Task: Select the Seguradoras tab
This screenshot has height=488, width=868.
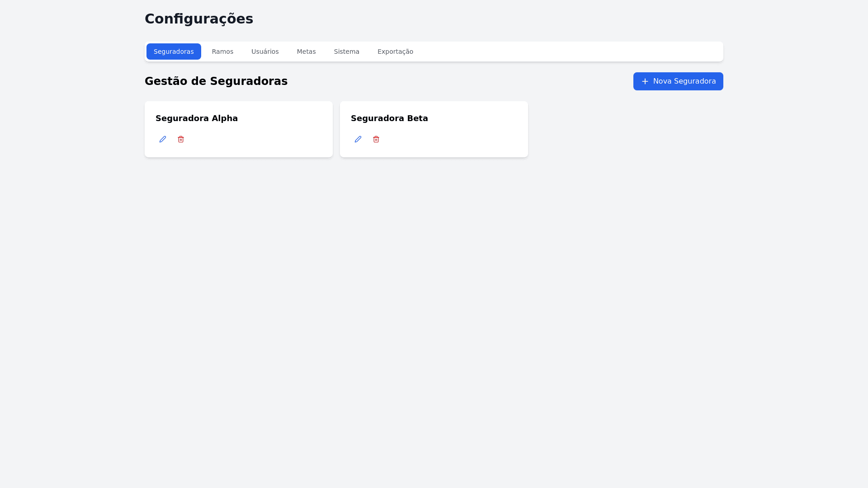Action: pyautogui.click(x=174, y=52)
